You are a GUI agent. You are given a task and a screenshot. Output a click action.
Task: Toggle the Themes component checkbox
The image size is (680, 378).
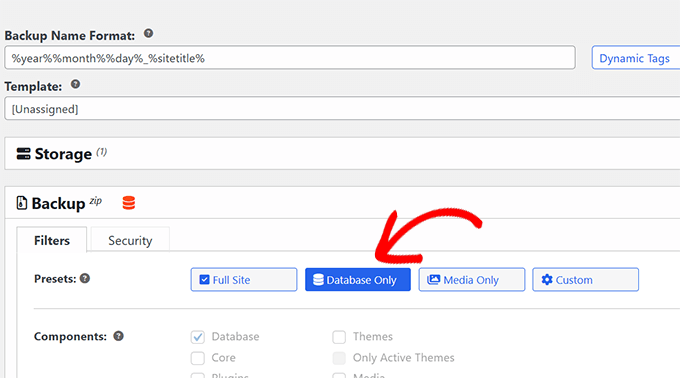click(339, 337)
